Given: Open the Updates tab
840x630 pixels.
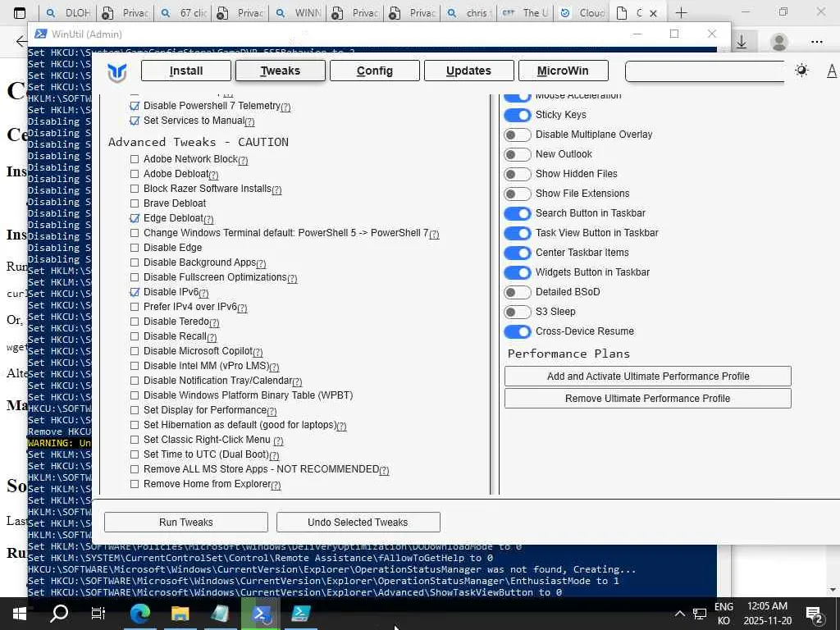Looking at the screenshot, I should [x=468, y=71].
